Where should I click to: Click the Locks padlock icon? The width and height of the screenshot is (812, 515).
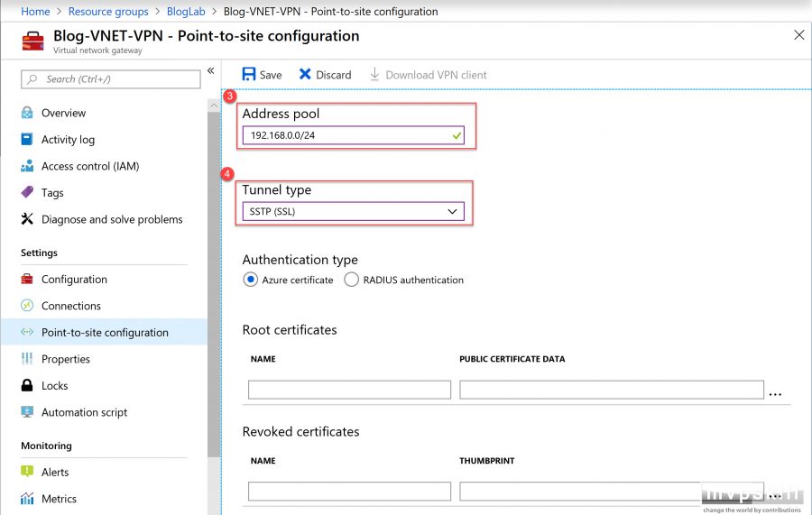(27, 385)
